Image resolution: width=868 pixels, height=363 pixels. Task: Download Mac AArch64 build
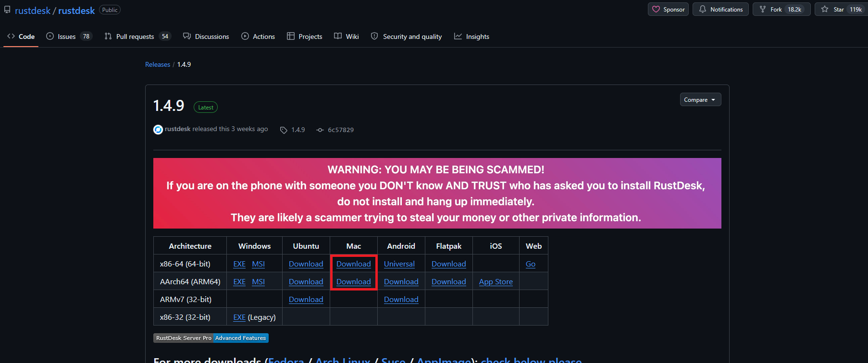pos(354,282)
